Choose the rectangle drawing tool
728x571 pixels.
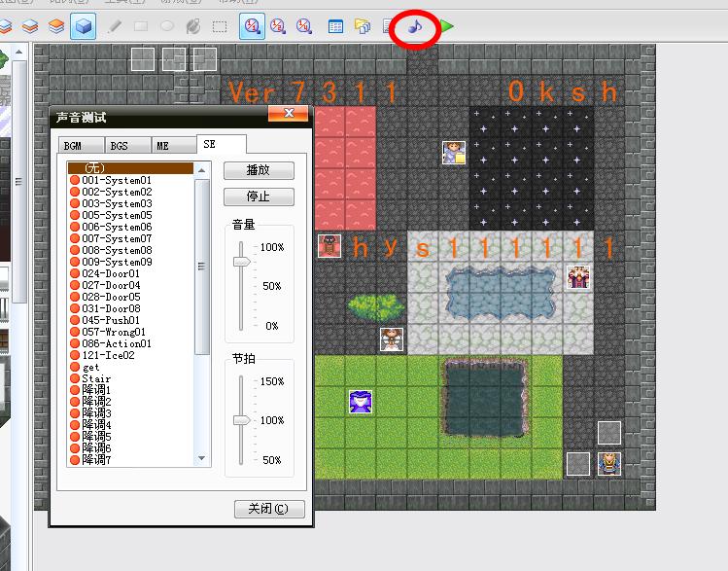141,26
